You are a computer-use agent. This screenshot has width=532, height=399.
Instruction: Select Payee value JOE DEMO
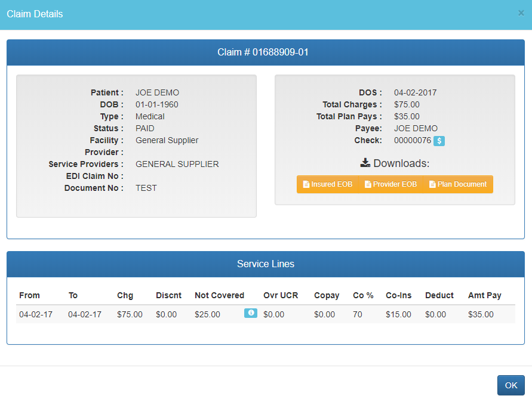point(416,128)
